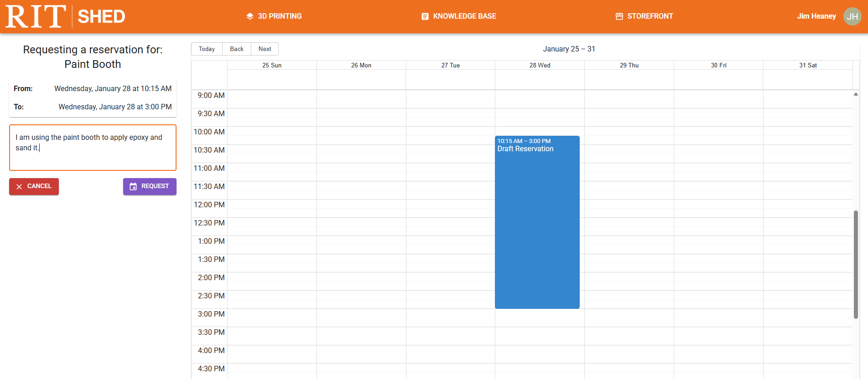Screen dimensions: 868x379
Task: Click the Knowledge Base document icon
Action: [x=425, y=16]
